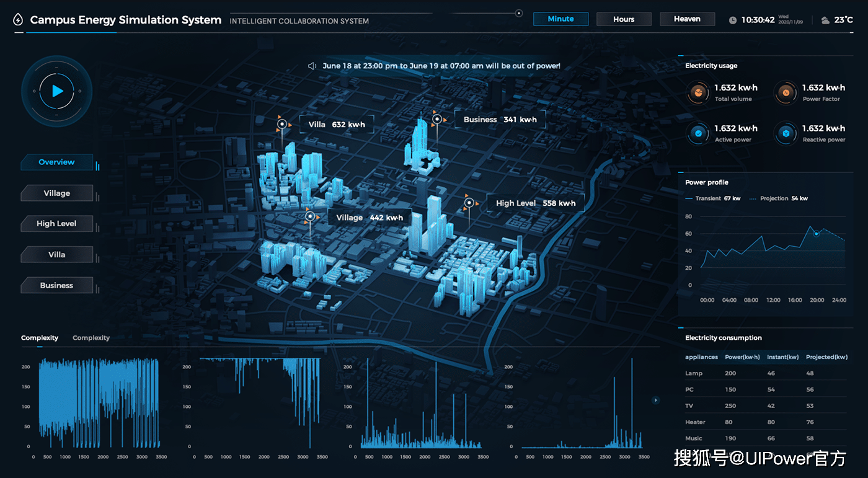Click the 10:30:42 time display
Image resolution: width=868 pixels, height=478 pixels.
point(758,20)
